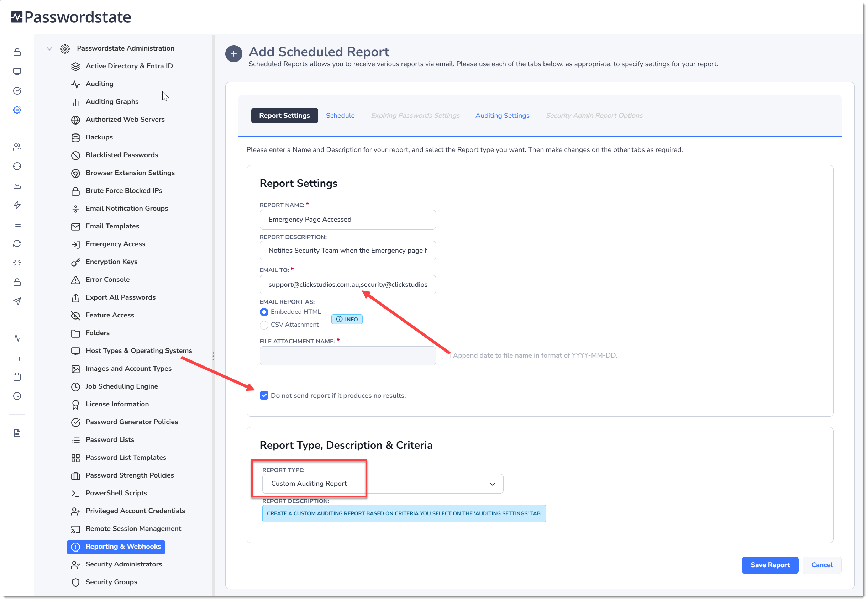Open the Emergency Access admin link
This screenshot has width=868, height=601.
coord(115,244)
